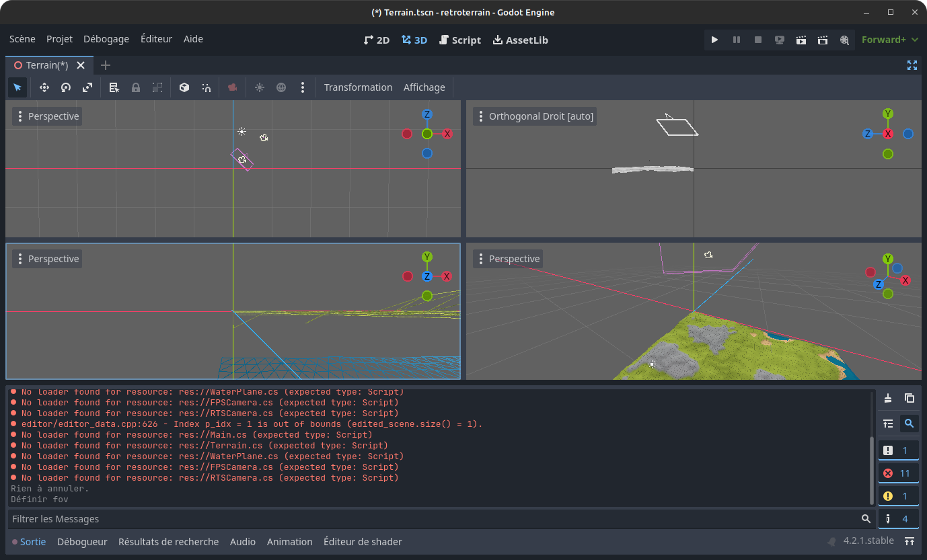Switch to the Script workspace
The width and height of the screenshot is (927, 560).
pos(460,40)
